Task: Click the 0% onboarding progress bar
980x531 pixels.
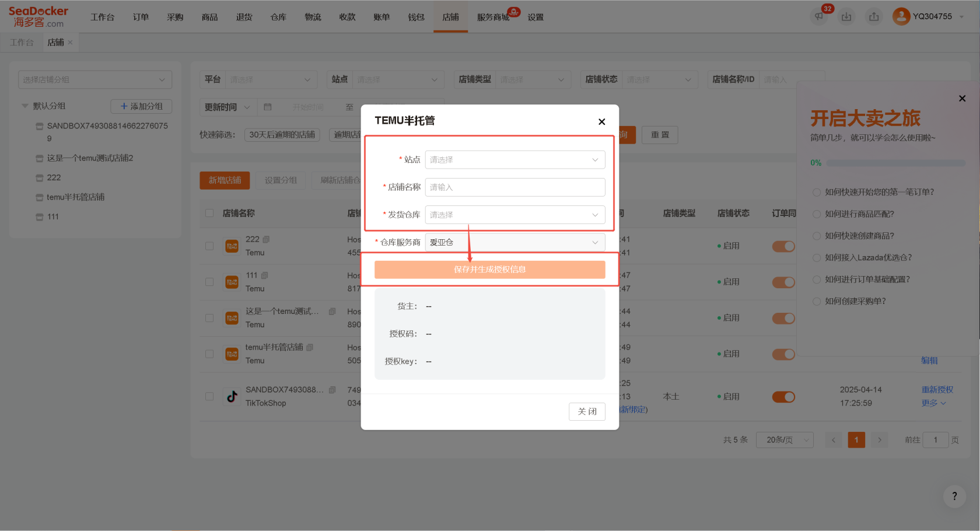Action: pyautogui.click(x=895, y=163)
